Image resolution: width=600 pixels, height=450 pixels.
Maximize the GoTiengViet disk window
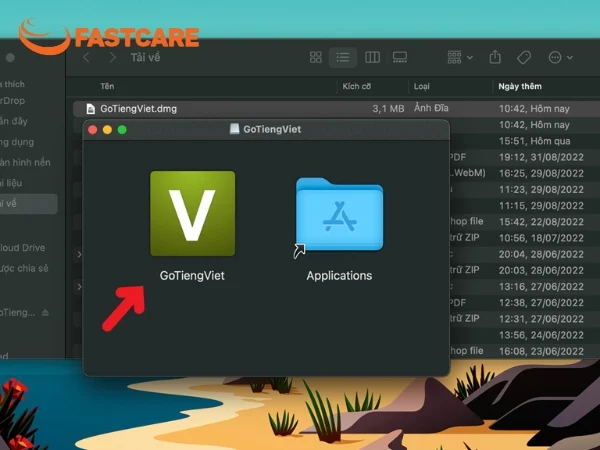point(122,130)
